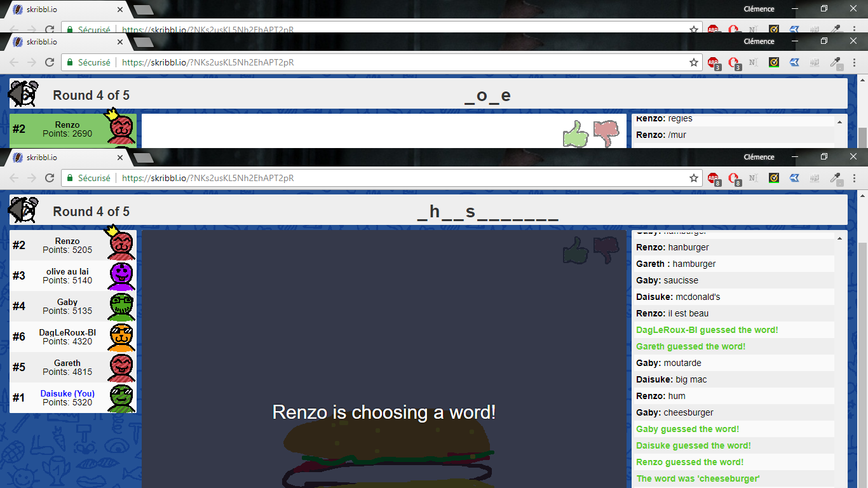868x488 pixels.
Task: Click "Daisuke: big mac" chat message
Action: click(x=671, y=379)
